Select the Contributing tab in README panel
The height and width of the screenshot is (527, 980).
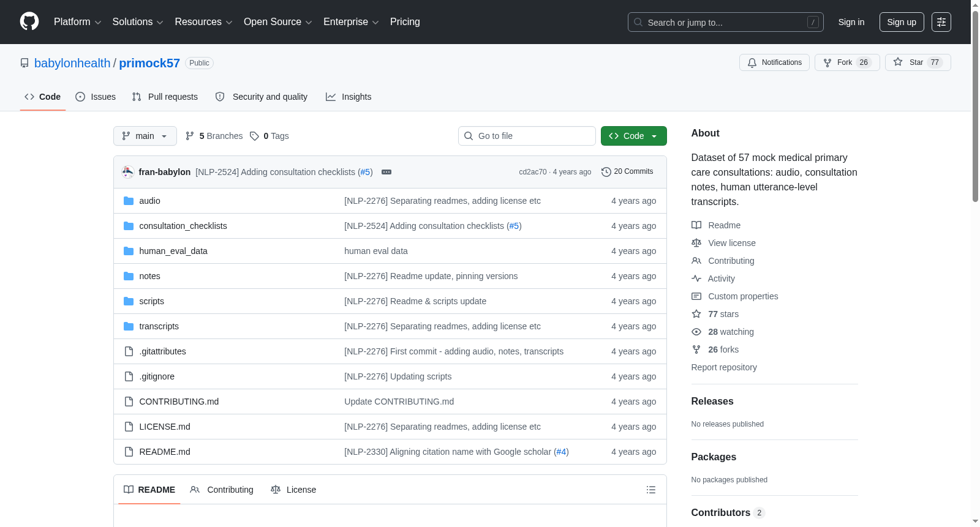coord(222,490)
